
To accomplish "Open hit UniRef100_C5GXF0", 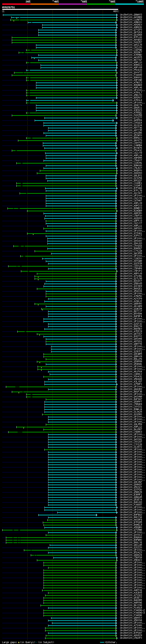I will (x=131, y=638).
